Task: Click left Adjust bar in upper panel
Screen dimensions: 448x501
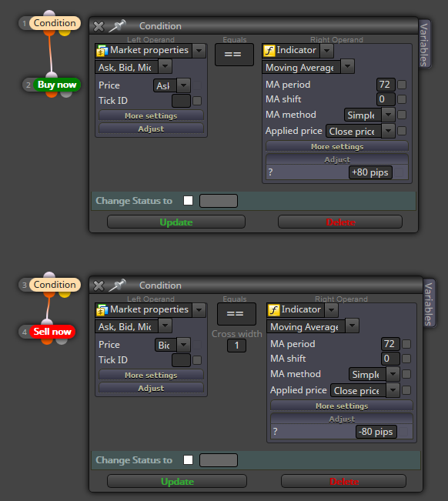Action: point(151,129)
